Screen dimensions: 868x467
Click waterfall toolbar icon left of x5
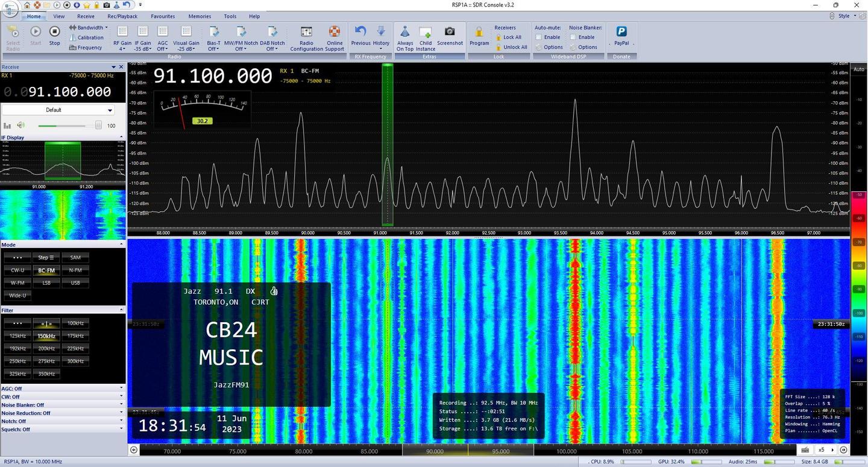pos(805,450)
